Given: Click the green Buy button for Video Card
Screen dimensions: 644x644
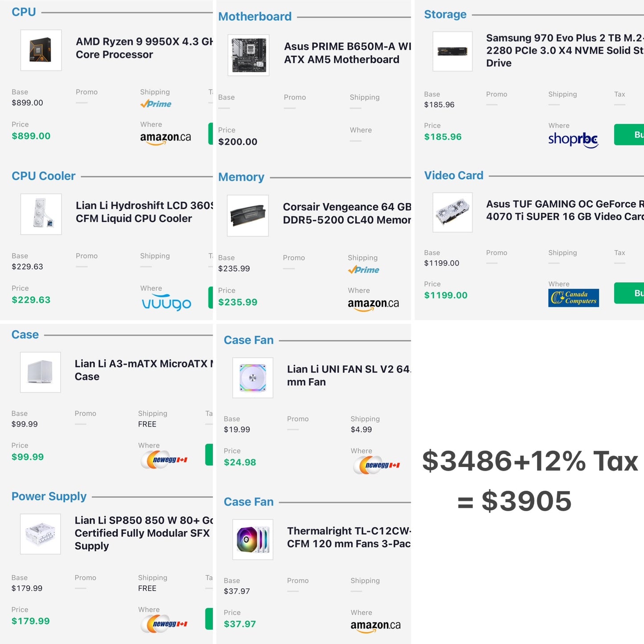Looking at the screenshot, I should [631, 293].
